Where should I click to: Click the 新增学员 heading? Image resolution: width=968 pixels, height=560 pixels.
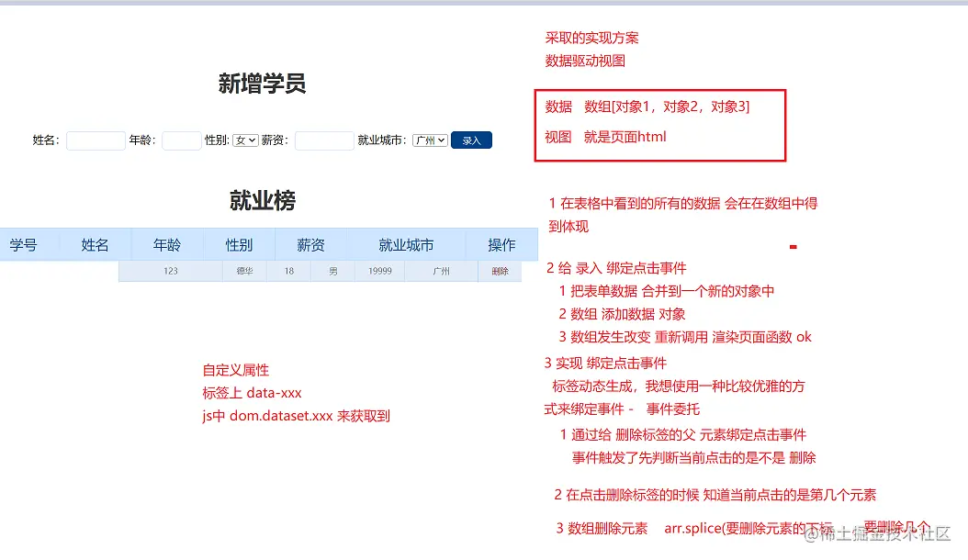[x=262, y=84]
